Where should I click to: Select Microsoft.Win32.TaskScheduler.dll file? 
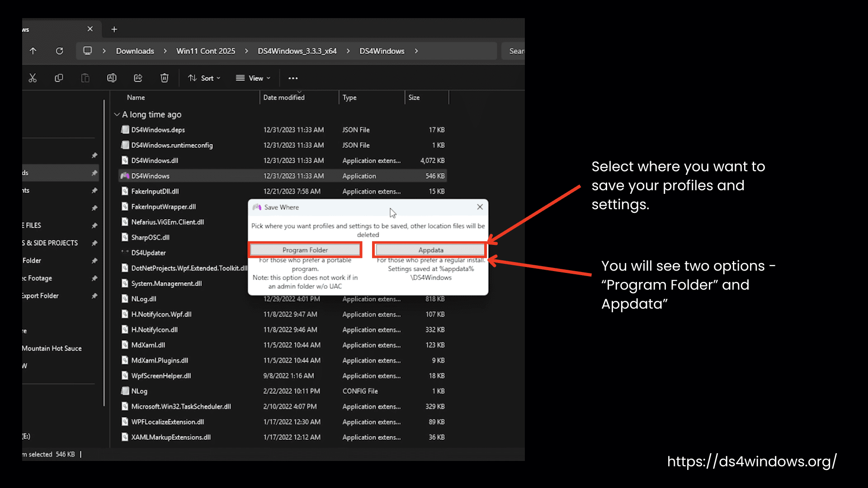tap(181, 406)
